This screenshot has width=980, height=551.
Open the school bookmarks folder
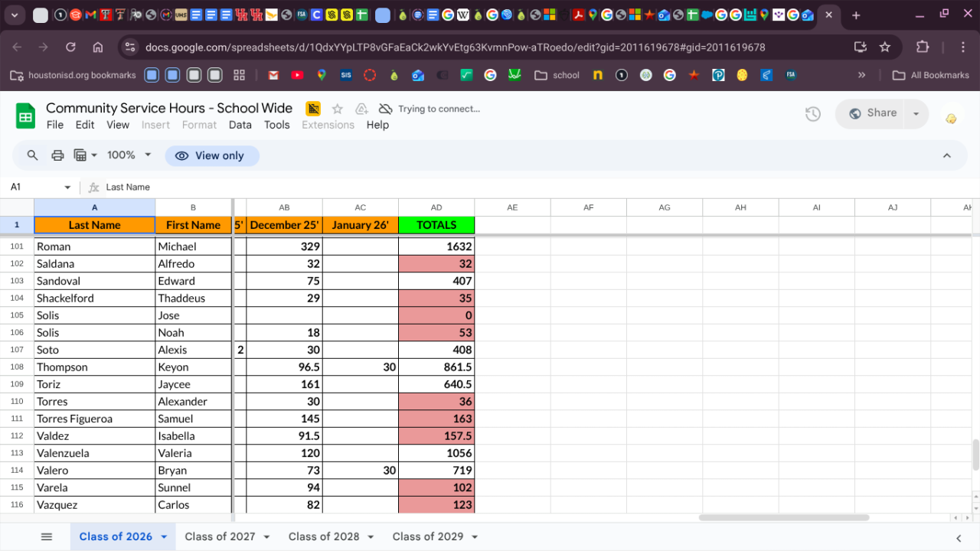(x=557, y=75)
